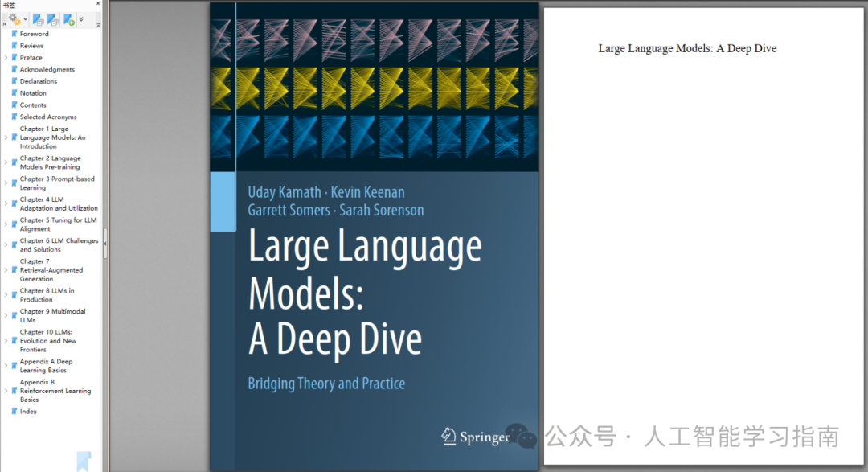Go to Chapter 7 Retrieval-Augmented Generation
868x472 pixels.
coord(51,270)
